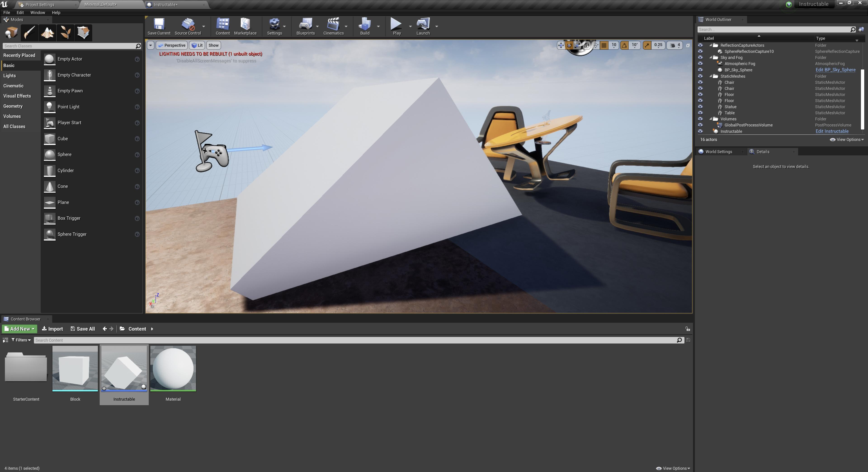Open Filters dropdown in Content Browser
The width and height of the screenshot is (868, 472).
click(x=21, y=340)
